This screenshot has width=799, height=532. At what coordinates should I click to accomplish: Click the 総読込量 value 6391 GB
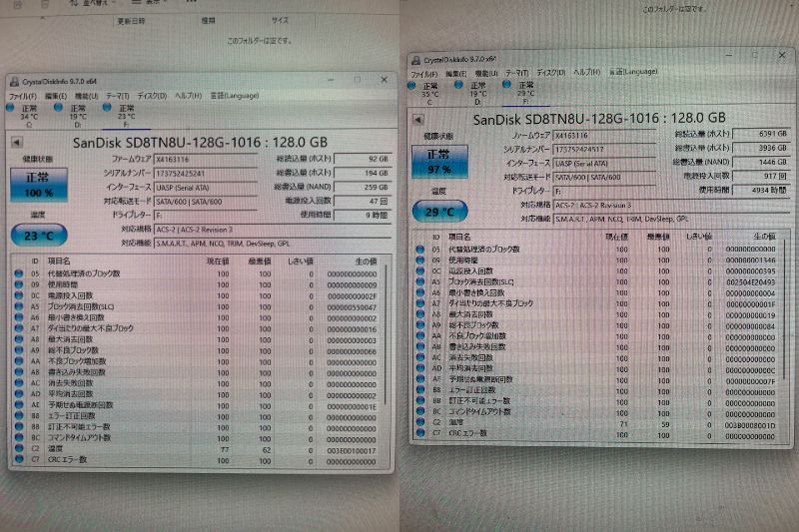tap(762, 134)
